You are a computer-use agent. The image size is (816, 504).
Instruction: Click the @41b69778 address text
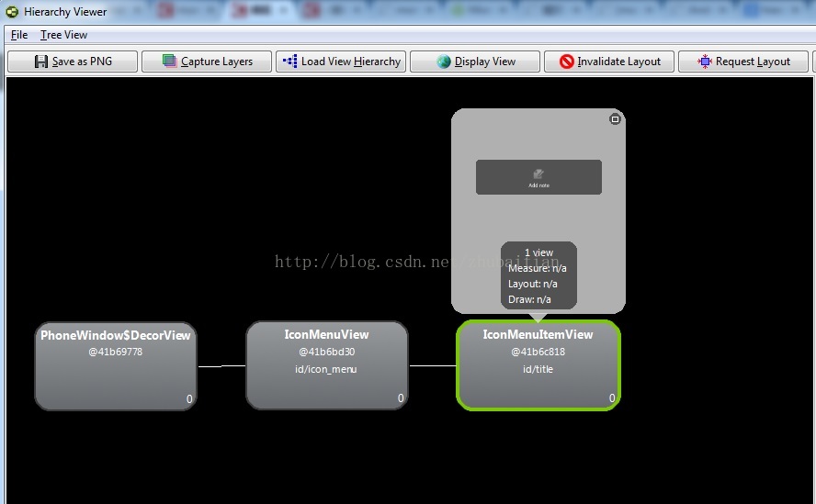point(116,353)
